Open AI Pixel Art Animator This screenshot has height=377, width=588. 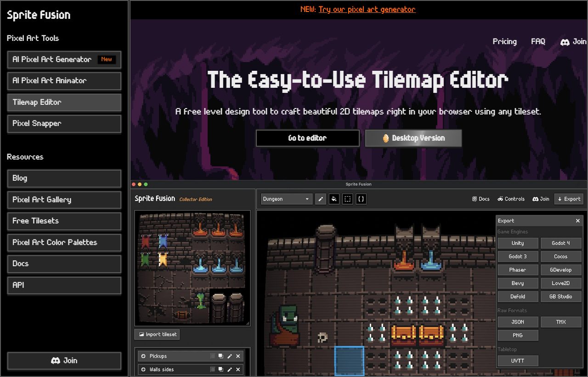[x=64, y=81]
